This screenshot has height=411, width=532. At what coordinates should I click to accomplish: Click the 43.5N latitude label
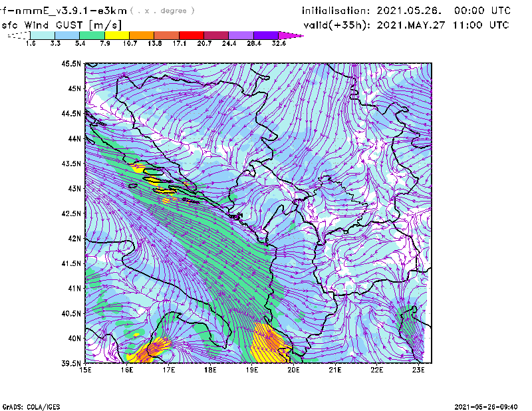pos(71,164)
